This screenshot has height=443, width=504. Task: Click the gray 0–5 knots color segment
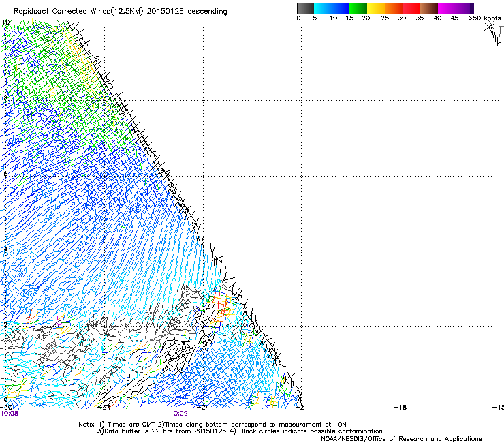coord(305,8)
